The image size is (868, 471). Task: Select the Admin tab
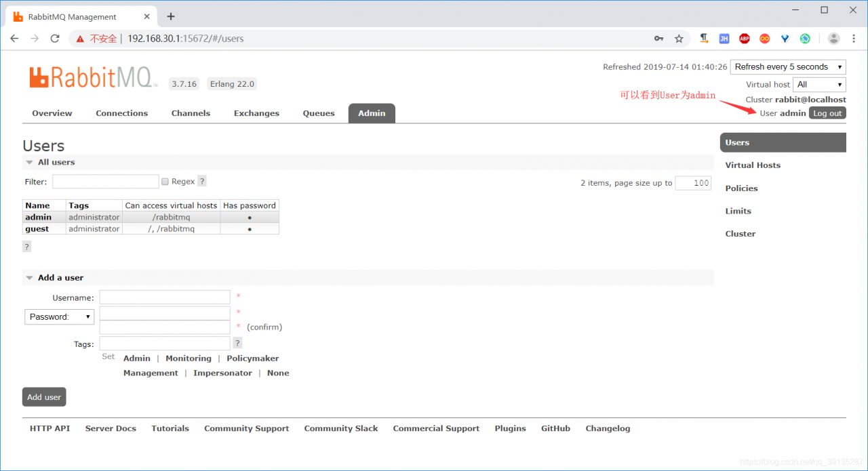tap(372, 113)
